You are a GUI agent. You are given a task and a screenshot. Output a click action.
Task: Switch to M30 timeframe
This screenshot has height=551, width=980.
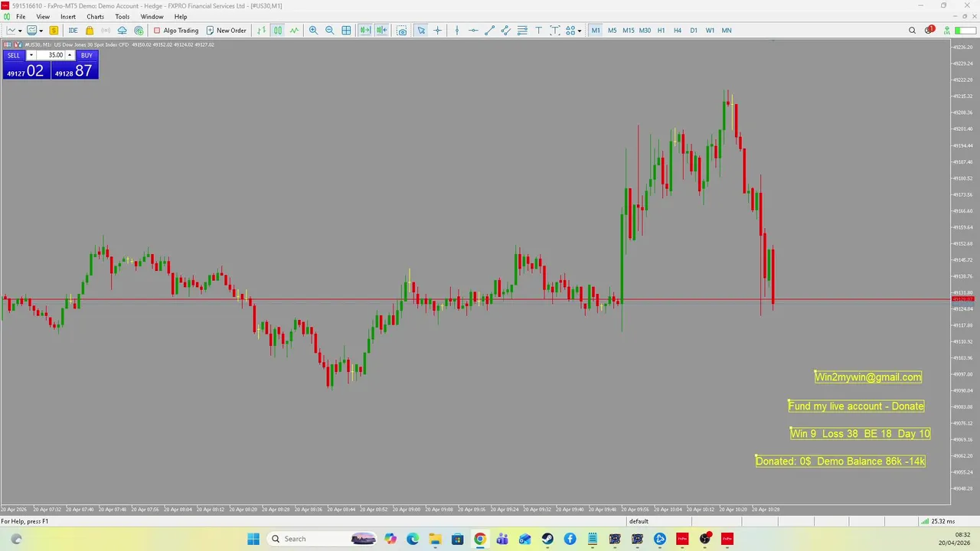click(x=645, y=31)
